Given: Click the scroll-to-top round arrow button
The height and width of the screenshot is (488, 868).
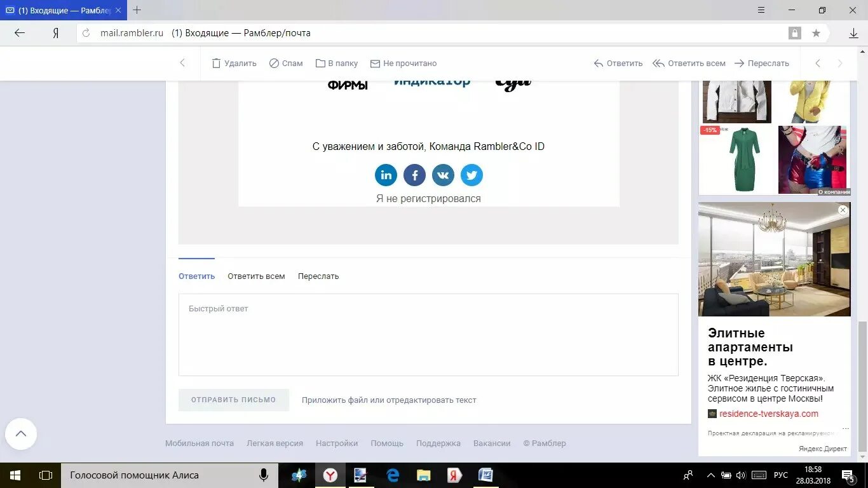Looking at the screenshot, I should tap(21, 434).
